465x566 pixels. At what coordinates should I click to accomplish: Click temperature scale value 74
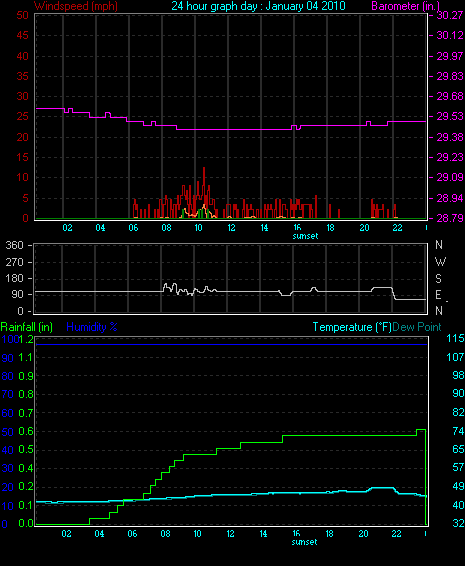tap(458, 431)
